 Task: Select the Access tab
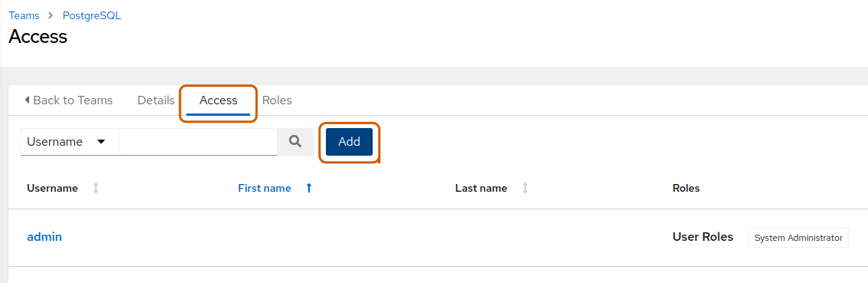(218, 100)
